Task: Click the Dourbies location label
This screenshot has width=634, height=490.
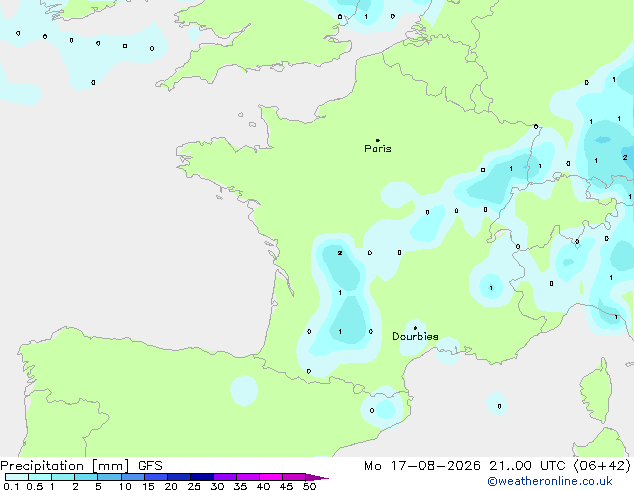Action: pos(415,336)
